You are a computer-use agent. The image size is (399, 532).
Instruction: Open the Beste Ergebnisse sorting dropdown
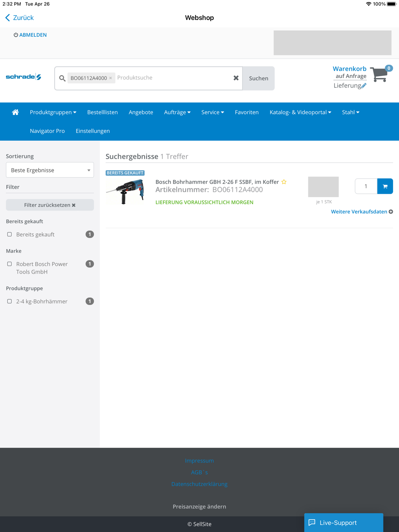coord(50,170)
